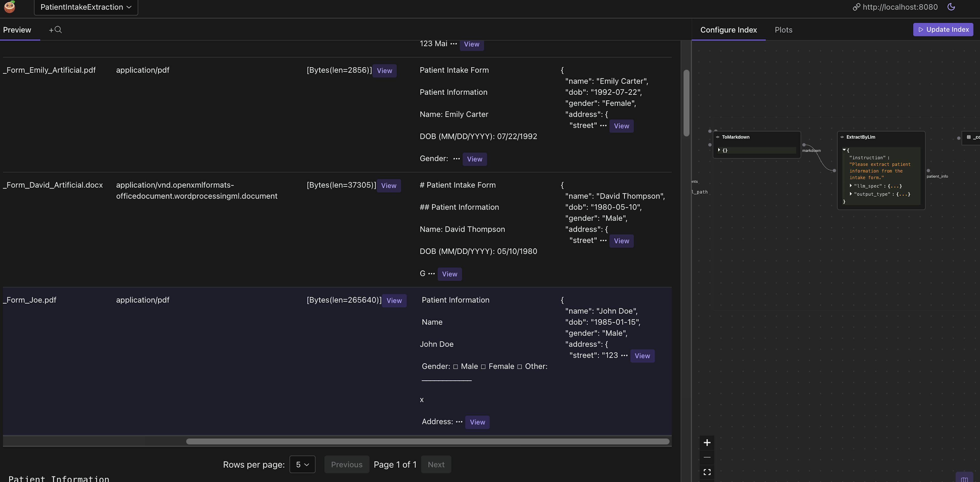Open the Rows per page dropdown
This screenshot has height=482, width=980.
[x=302, y=464]
